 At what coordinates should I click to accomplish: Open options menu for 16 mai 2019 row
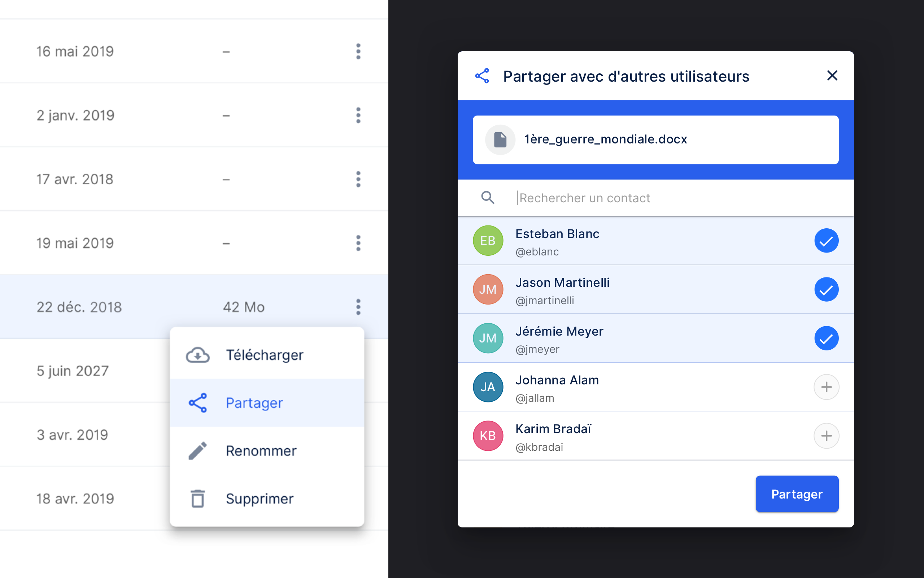point(358,51)
